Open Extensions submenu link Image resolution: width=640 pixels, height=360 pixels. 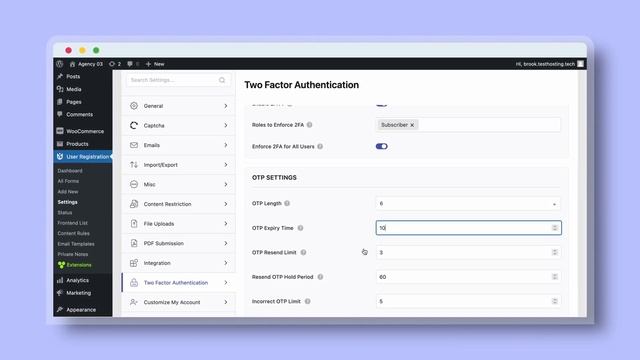[x=79, y=265]
